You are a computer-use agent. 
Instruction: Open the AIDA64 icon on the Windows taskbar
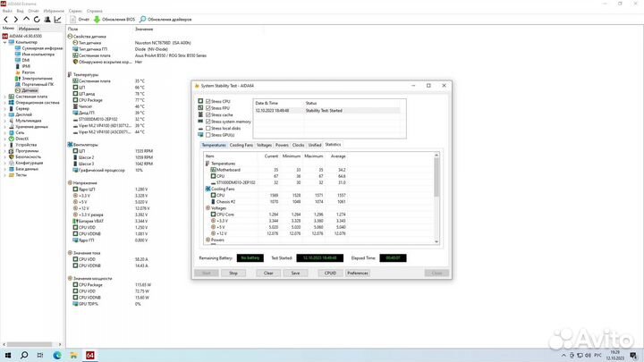pyautogui.click(x=89, y=355)
